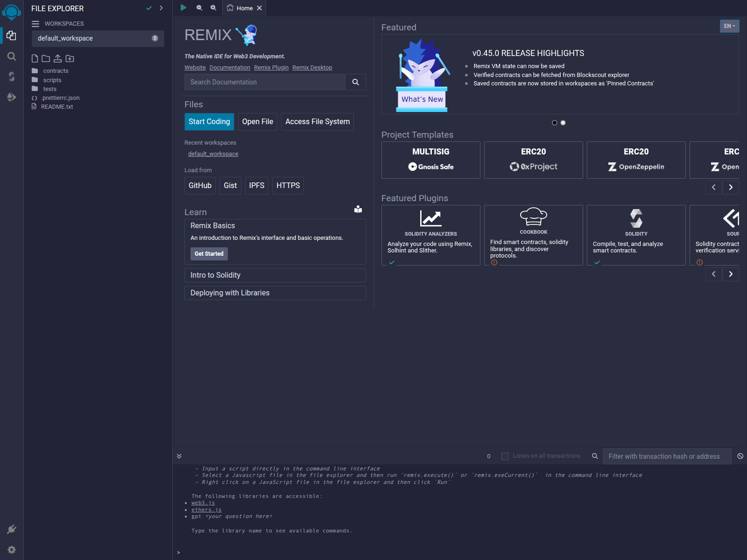Viewport: 747px width, 560px height.
Task: Select the Solidity Compiler sidebar icon
Action: pos(11,77)
